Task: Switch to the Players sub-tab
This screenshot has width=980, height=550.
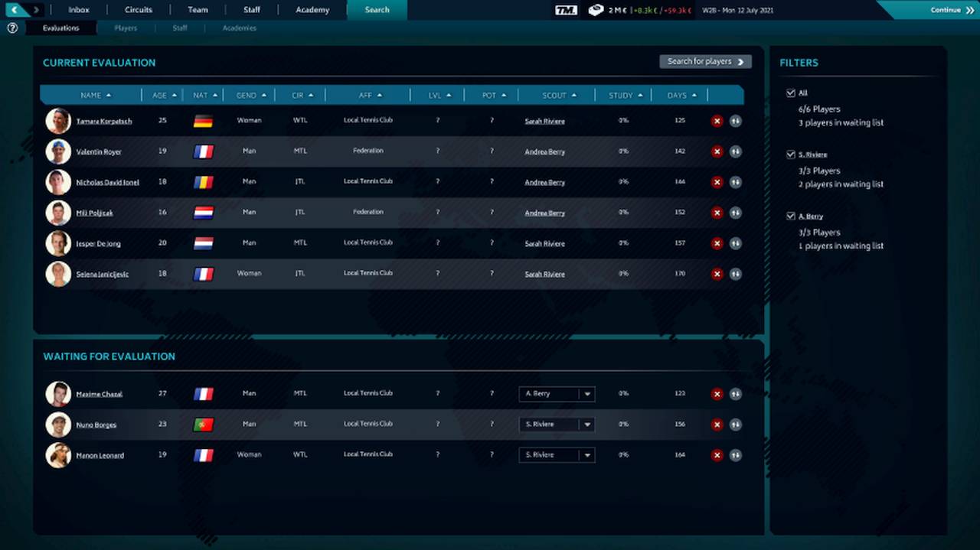Action: 126,28
